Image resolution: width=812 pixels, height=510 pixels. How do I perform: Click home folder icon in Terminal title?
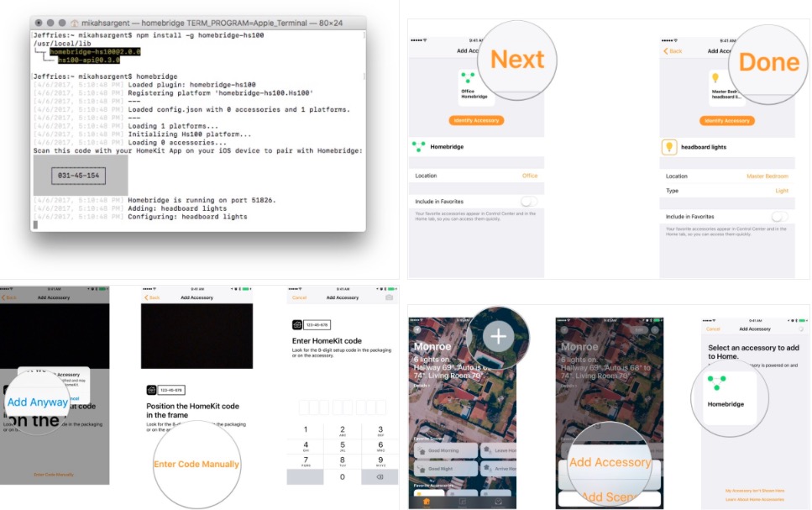[x=75, y=23]
